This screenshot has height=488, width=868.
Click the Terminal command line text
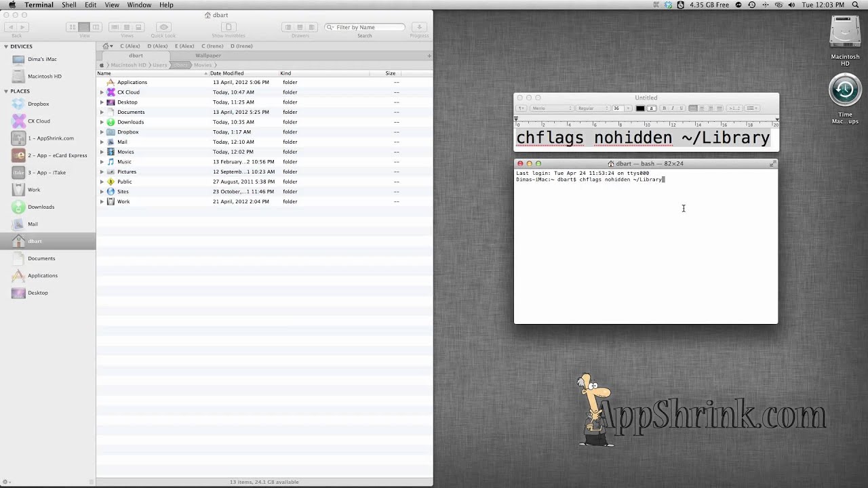point(620,180)
